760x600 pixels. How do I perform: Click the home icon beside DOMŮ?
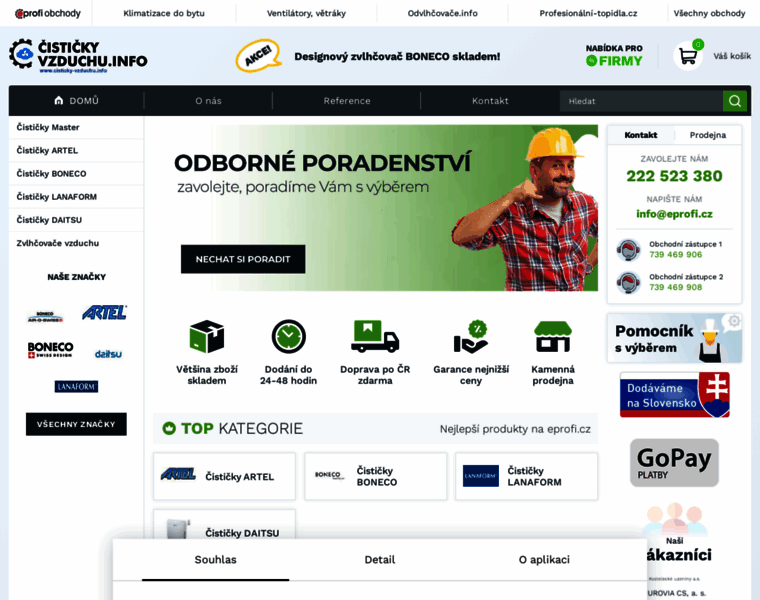pos(59,100)
